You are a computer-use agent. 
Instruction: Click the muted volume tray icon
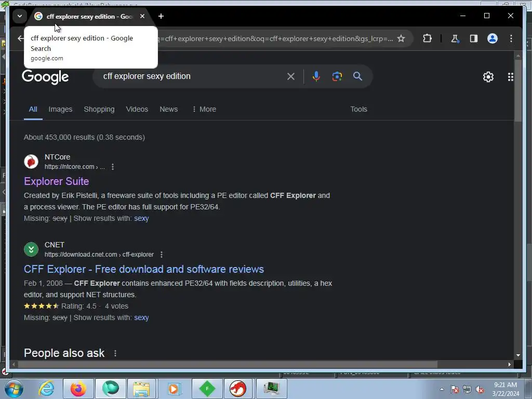[x=480, y=389]
